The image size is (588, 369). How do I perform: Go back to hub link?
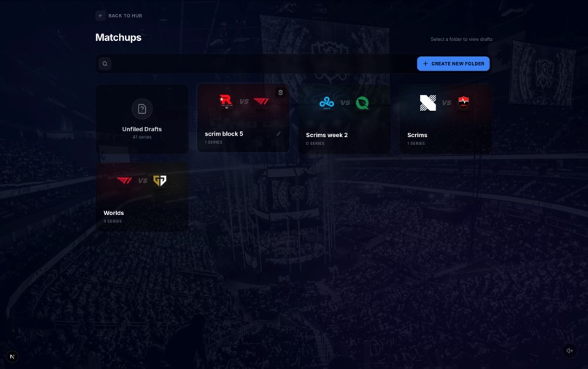(x=125, y=16)
